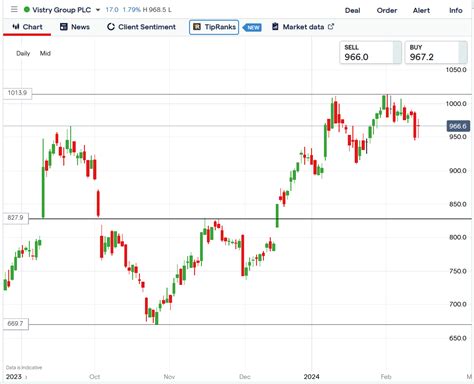This screenshot has height=384, width=474.
Task: Select the 1013.9 horizontal line label
Action: (x=17, y=93)
